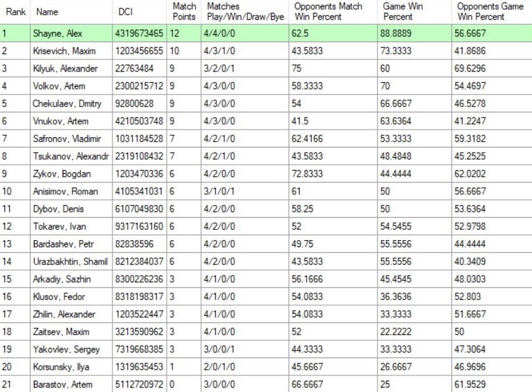Click Opponents Game Win Percent header
532x392 pixels.
[x=490, y=11]
